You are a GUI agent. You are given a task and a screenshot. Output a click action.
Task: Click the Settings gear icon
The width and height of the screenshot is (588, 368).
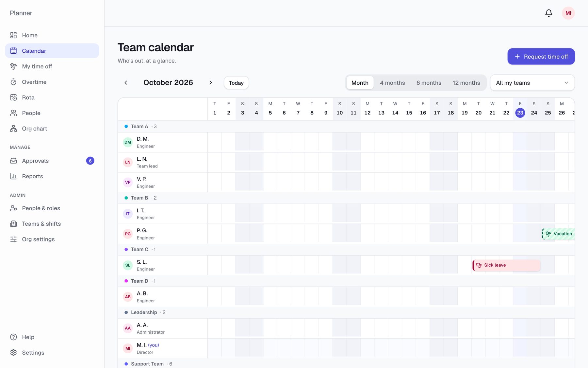[x=13, y=353]
